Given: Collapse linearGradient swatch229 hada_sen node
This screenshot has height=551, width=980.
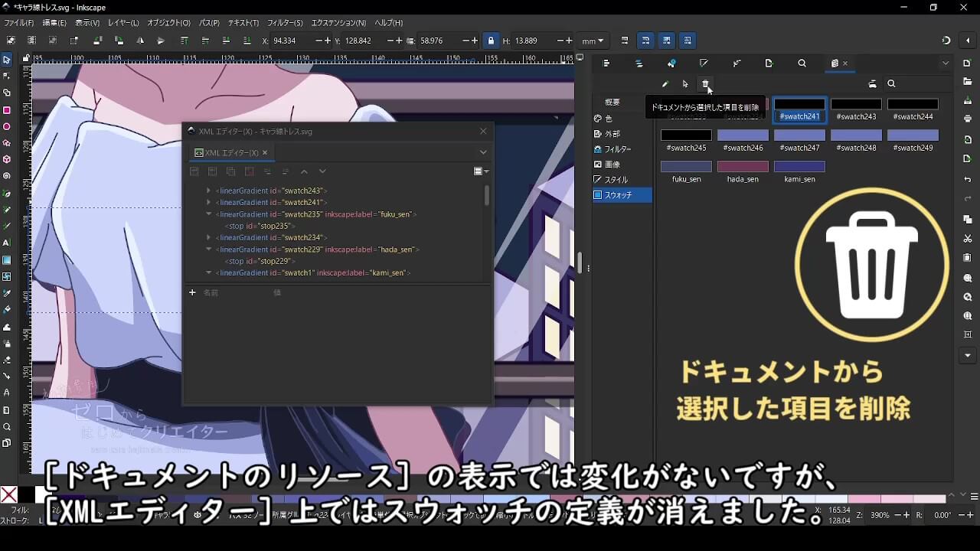Looking at the screenshot, I should pos(208,249).
